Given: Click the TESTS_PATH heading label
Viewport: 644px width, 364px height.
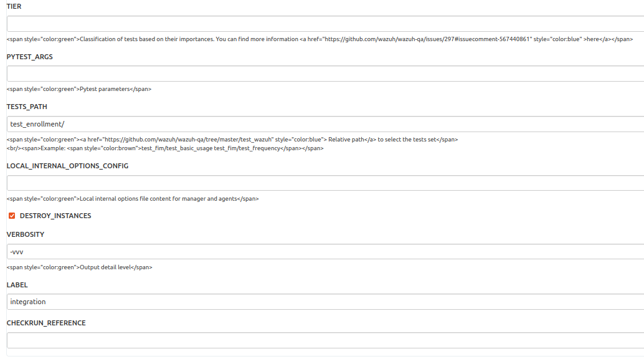Looking at the screenshot, I should point(28,107).
